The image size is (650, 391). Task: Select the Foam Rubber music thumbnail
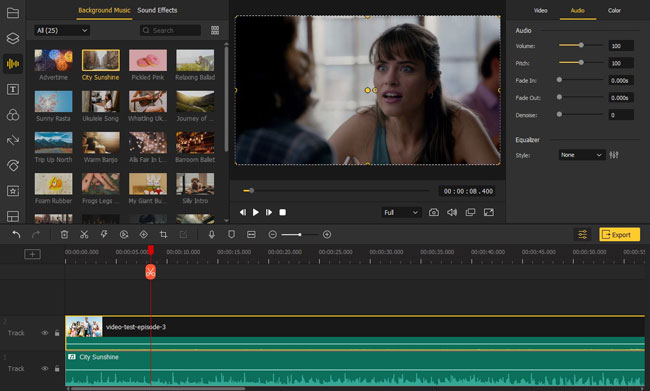(53, 184)
